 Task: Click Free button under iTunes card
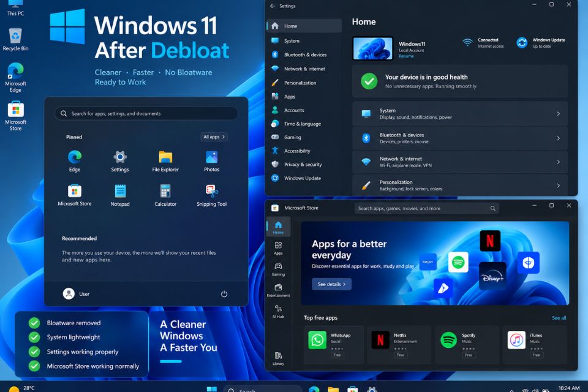click(x=537, y=355)
